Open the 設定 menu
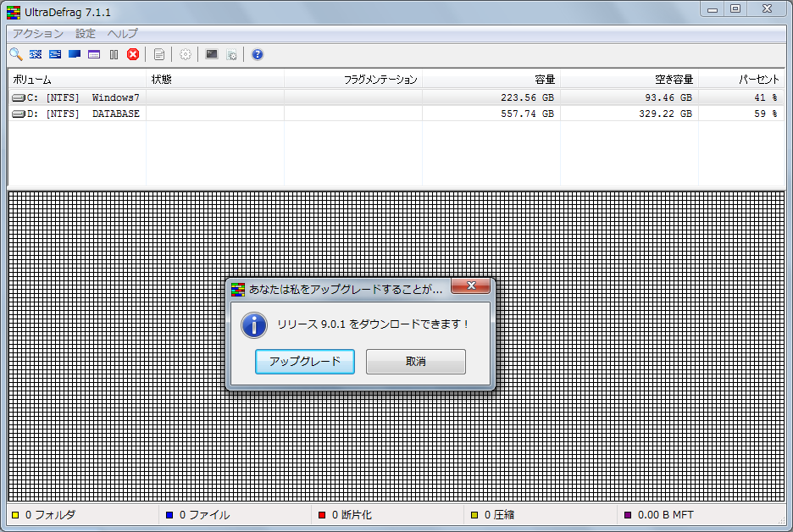This screenshot has height=532, width=793. click(86, 33)
